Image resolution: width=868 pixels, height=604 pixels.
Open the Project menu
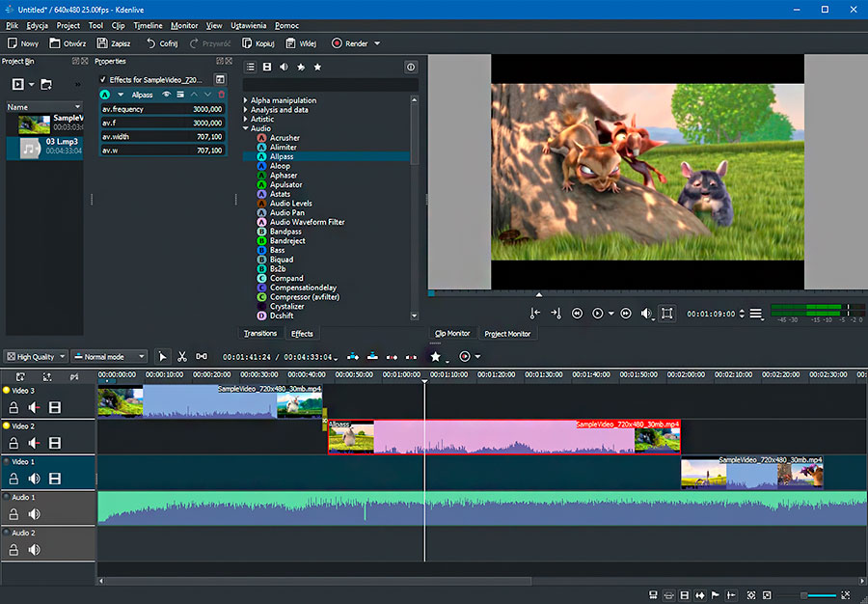click(x=68, y=25)
